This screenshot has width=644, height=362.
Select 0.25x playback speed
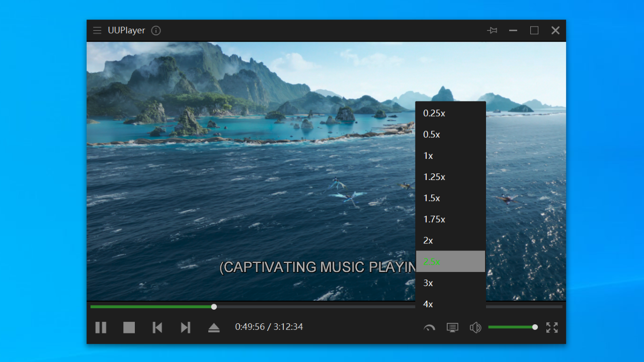point(451,113)
